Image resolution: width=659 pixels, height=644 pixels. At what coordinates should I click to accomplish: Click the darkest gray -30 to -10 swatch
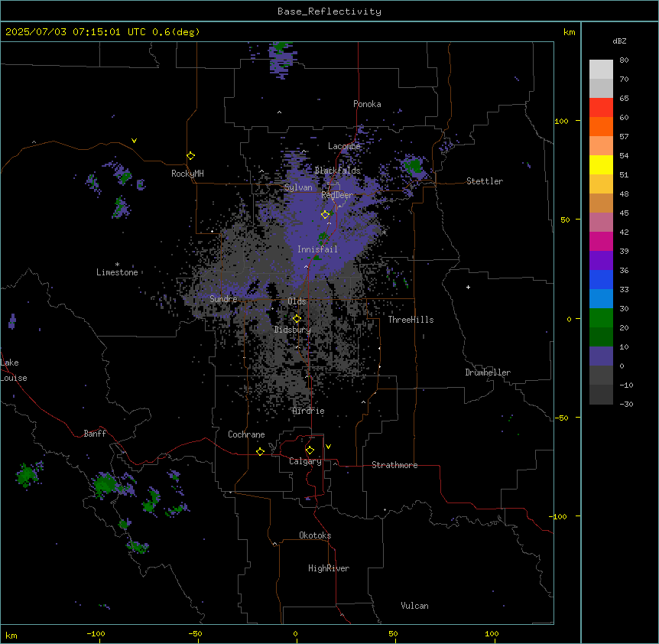[x=601, y=395]
